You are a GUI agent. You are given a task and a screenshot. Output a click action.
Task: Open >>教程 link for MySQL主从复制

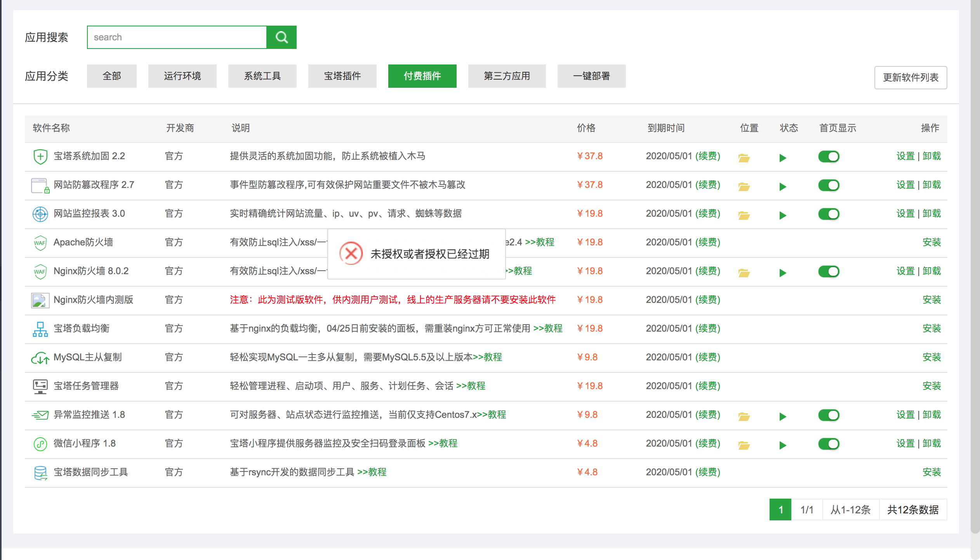pyautogui.click(x=488, y=357)
